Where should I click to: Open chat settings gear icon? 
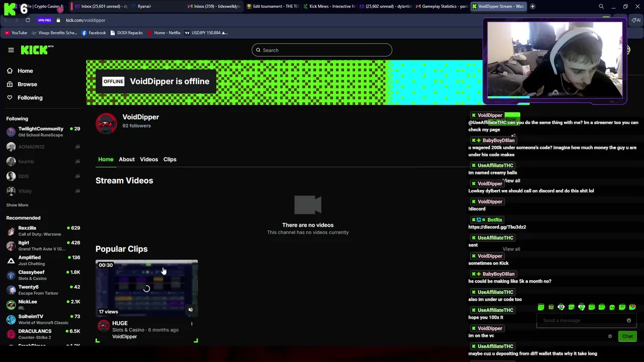[x=610, y=336]
